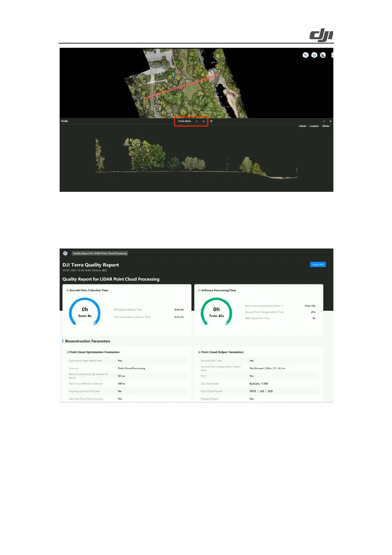
Task: Click the DJI Terra Quality Report title
Action: pos(91,265)
